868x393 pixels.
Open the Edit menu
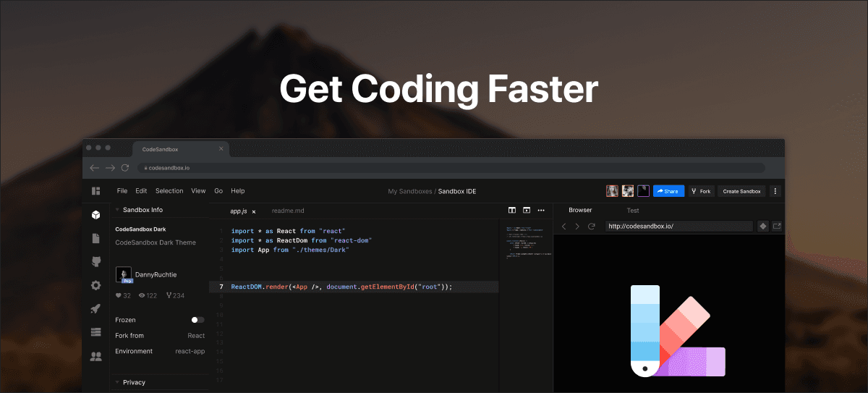click(141, 191)
